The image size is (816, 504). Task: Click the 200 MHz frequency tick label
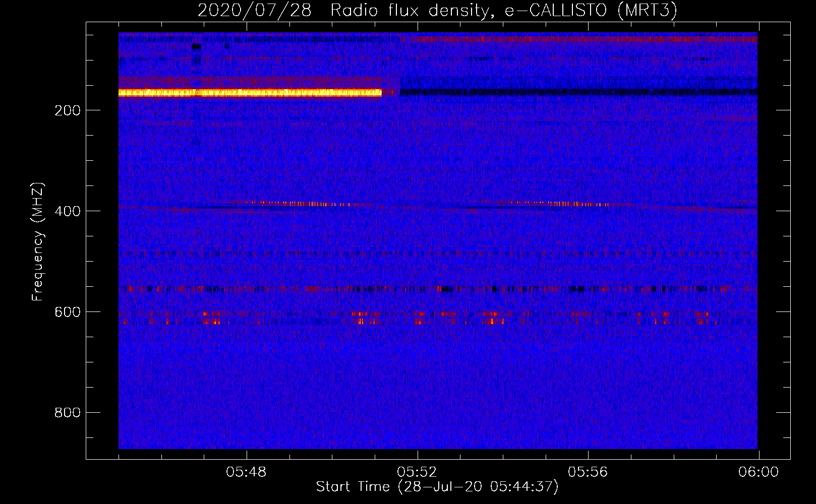[68, 110]
